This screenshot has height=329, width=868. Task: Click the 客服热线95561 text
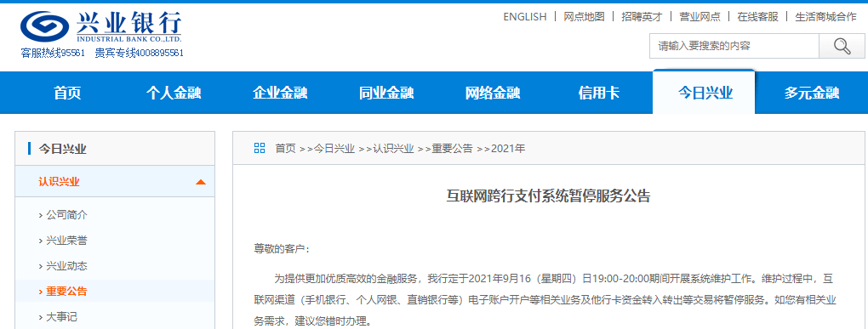(x=53, y=53)
